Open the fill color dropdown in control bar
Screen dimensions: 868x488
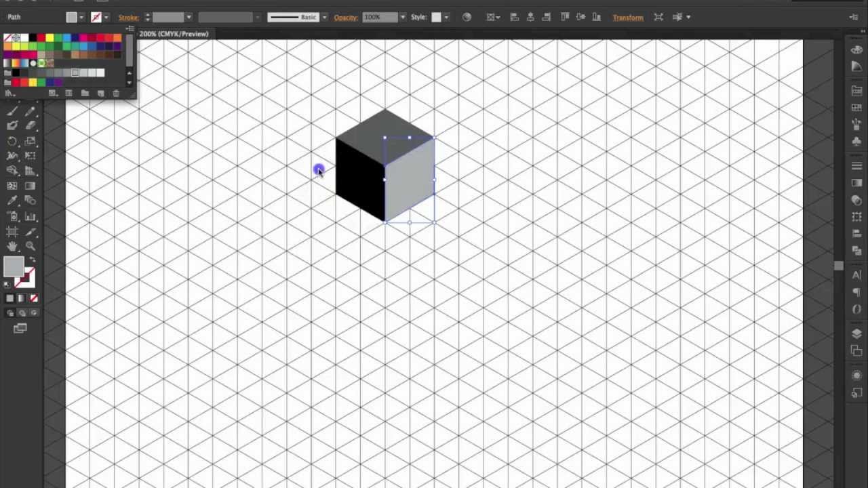(x=81, y=17)
